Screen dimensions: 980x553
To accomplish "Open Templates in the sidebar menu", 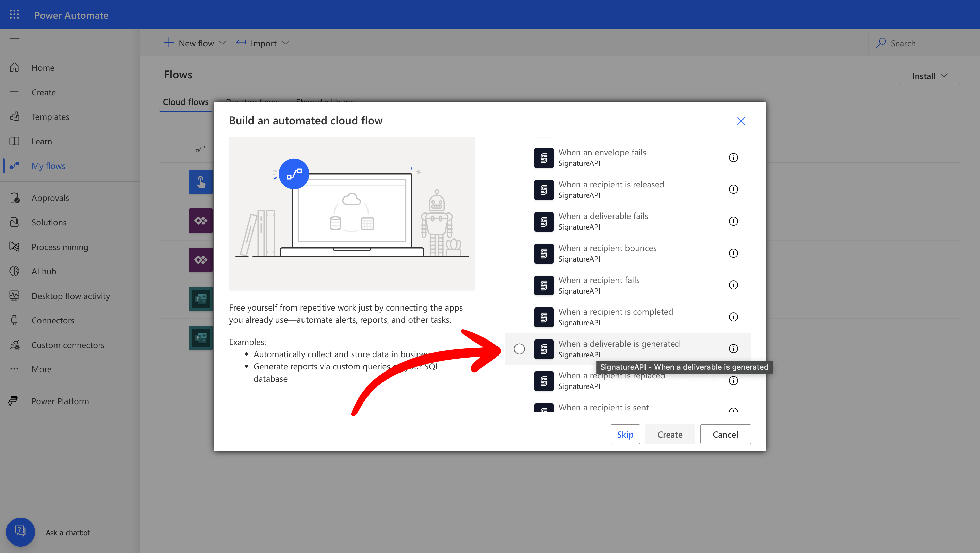I will coord(50,117).
